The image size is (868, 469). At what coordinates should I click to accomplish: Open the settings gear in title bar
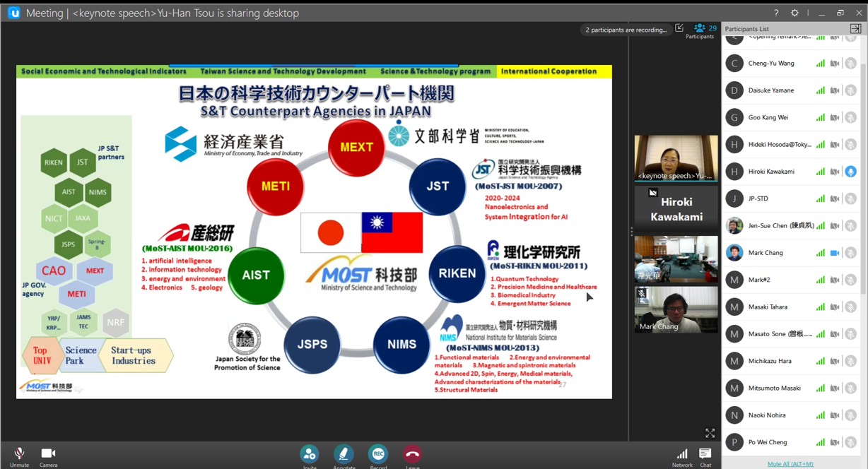click(x=794, y=13)
